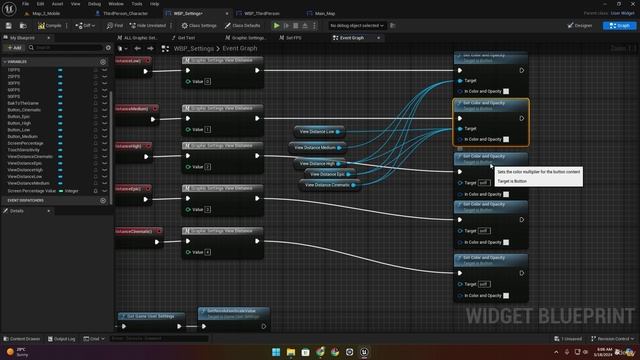Close the Event Graph tab
Screen dimensions: 640x360
(378, 38)
